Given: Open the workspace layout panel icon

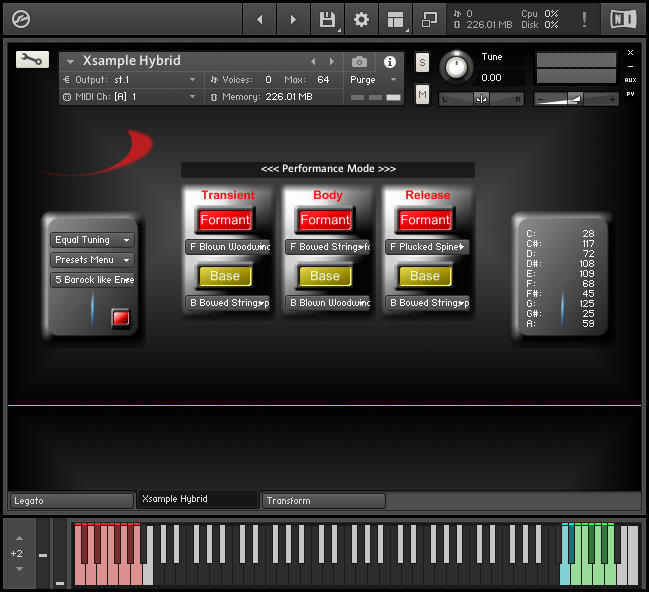Looking at the screenshot, I should click(x=395, y=19).
